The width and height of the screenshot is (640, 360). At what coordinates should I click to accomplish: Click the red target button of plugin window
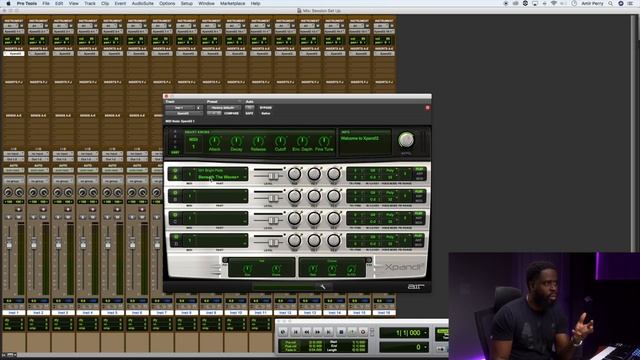(427, 108)
